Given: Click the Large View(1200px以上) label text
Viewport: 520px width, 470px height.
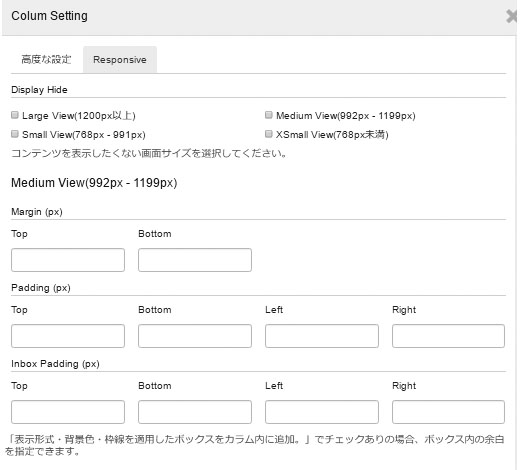Looking at the screenshot, I should coord(79,116).
